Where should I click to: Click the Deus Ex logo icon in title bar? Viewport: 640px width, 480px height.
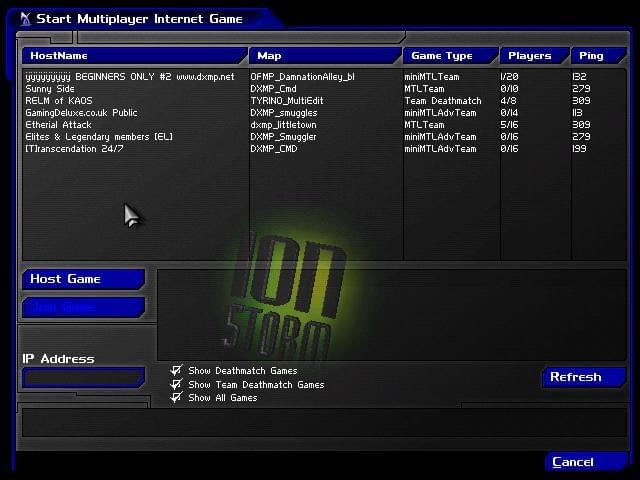25,19
